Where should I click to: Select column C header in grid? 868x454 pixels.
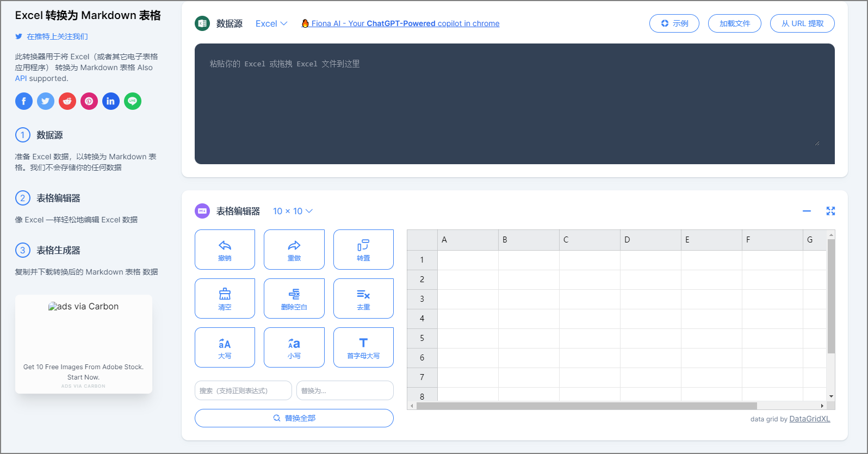(x=590, y=240)
